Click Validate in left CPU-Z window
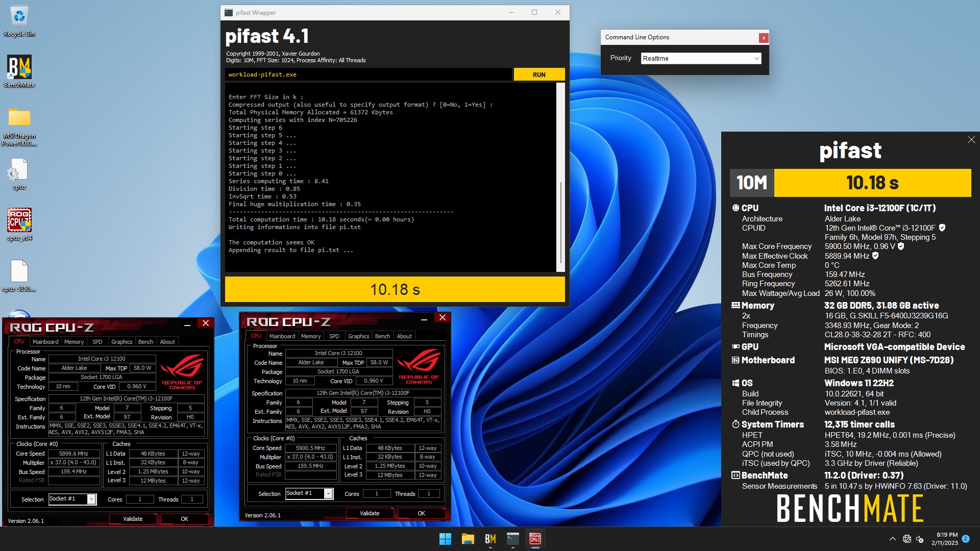Image resolution: width=980 pixels, height=551 pixels. pos(133,519)
